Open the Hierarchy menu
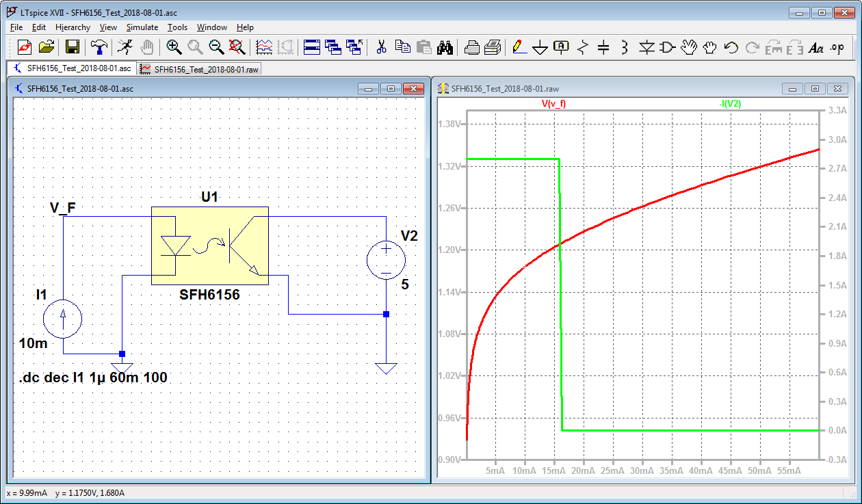The image size is (862, 504). [x=73, y=27]
